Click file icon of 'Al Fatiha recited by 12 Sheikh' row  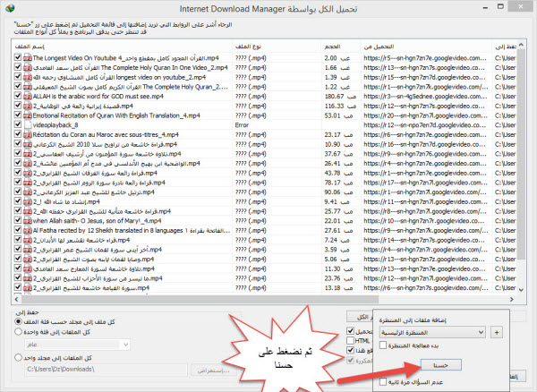(28, 230)
